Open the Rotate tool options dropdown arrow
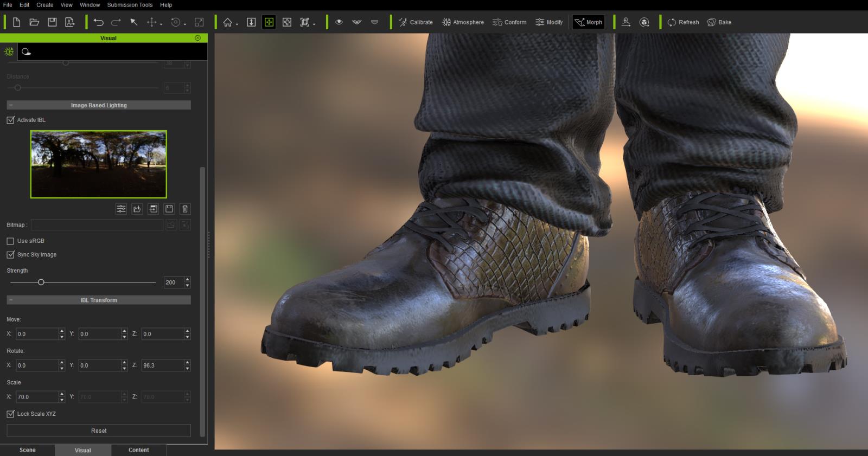 (x=185, y=24)
